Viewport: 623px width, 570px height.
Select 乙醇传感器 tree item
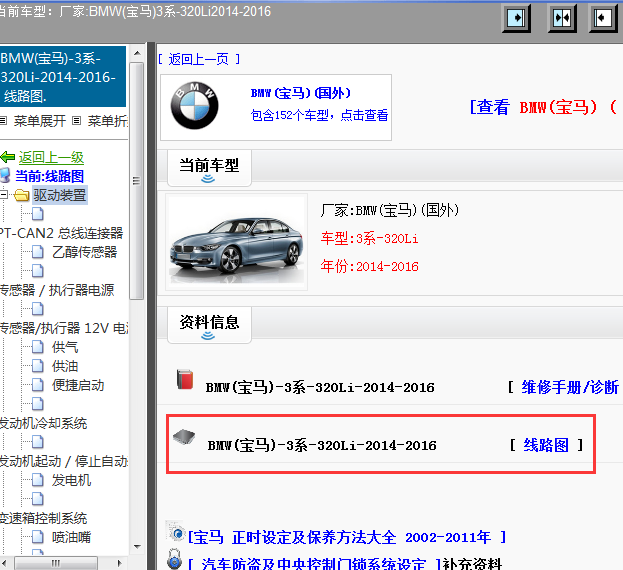(x=85, y=252)
